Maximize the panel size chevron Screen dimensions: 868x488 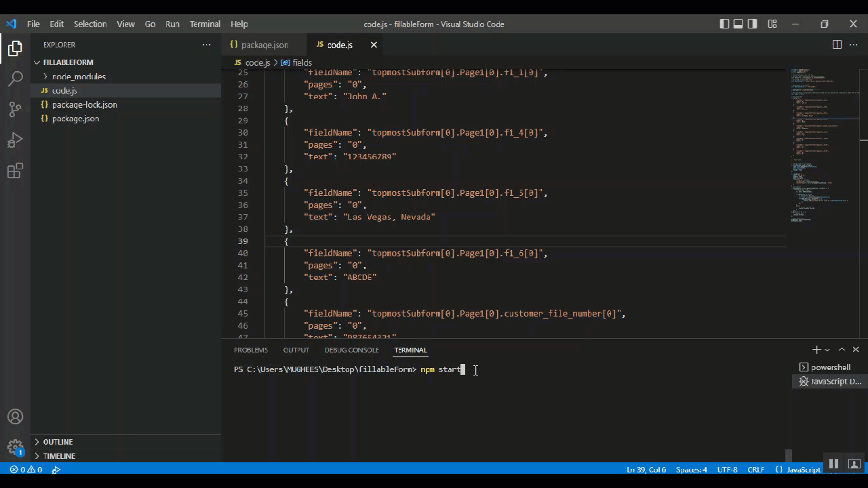coord(842,350)
